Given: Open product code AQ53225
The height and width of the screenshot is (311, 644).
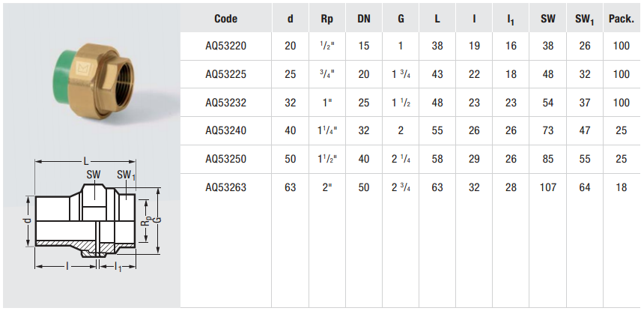Looking at the screenshot, I should 225,74.
